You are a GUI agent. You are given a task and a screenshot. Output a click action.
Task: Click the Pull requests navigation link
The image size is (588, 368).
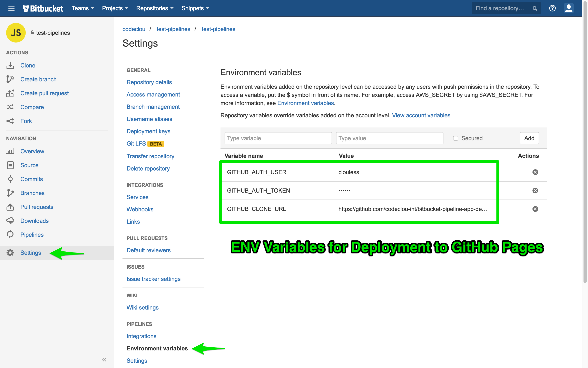pos(37,207)
